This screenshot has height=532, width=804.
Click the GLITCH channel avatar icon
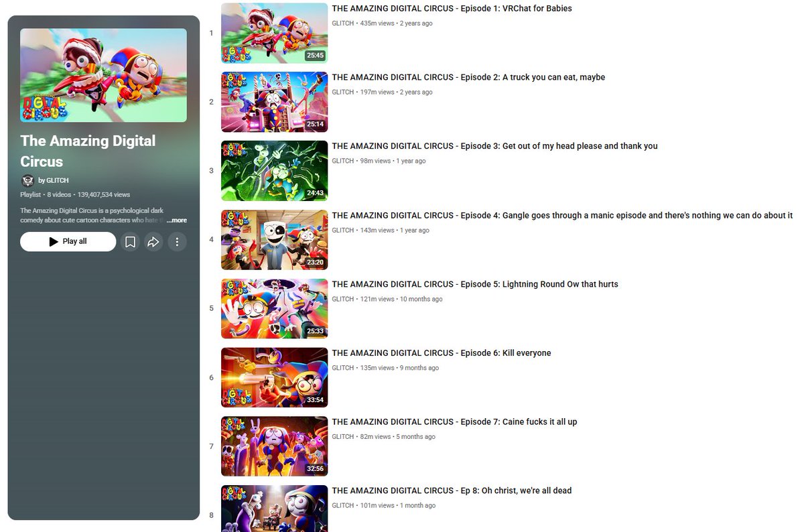(27, 180)
